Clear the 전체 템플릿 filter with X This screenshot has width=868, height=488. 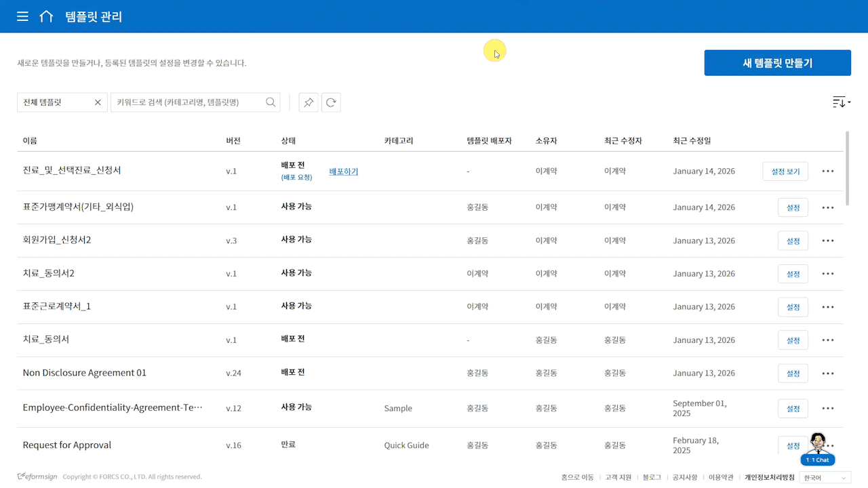(x=98, y=102)
